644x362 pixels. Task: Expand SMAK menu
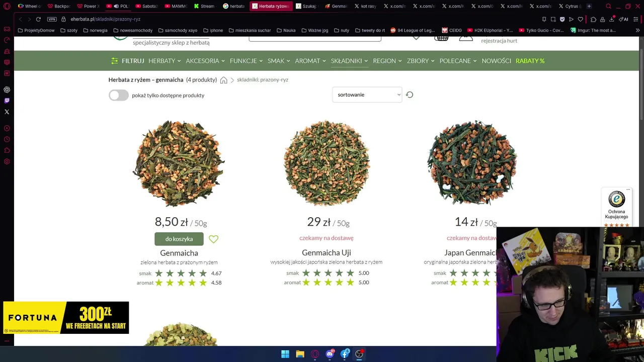(279, 61)
